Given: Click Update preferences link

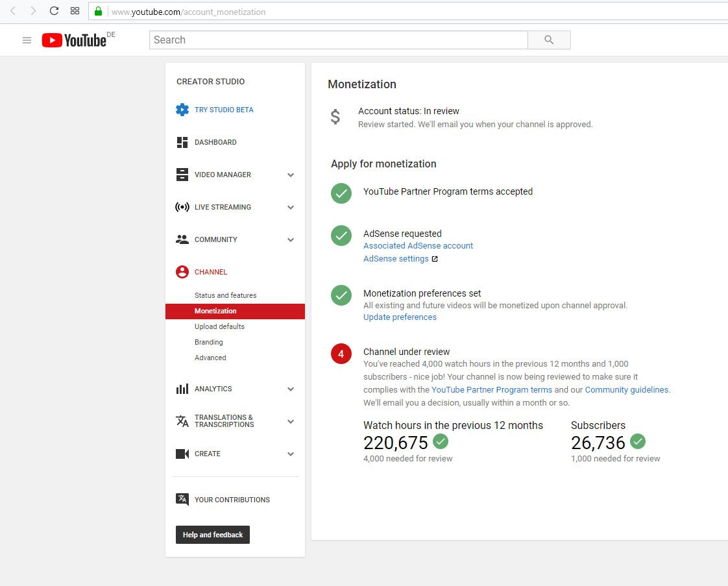Looking at the screenshot, I should coord(400,317).
